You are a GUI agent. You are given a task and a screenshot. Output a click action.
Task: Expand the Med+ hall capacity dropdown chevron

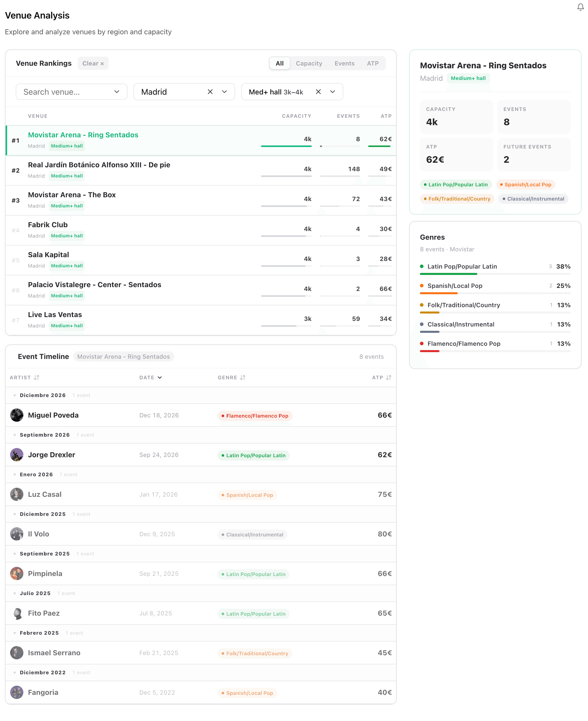(x=333, y=92)
